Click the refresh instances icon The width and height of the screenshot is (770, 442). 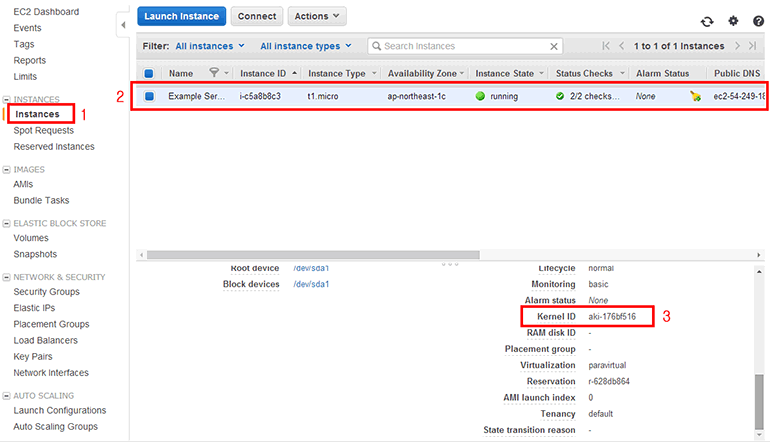point(708,21)
